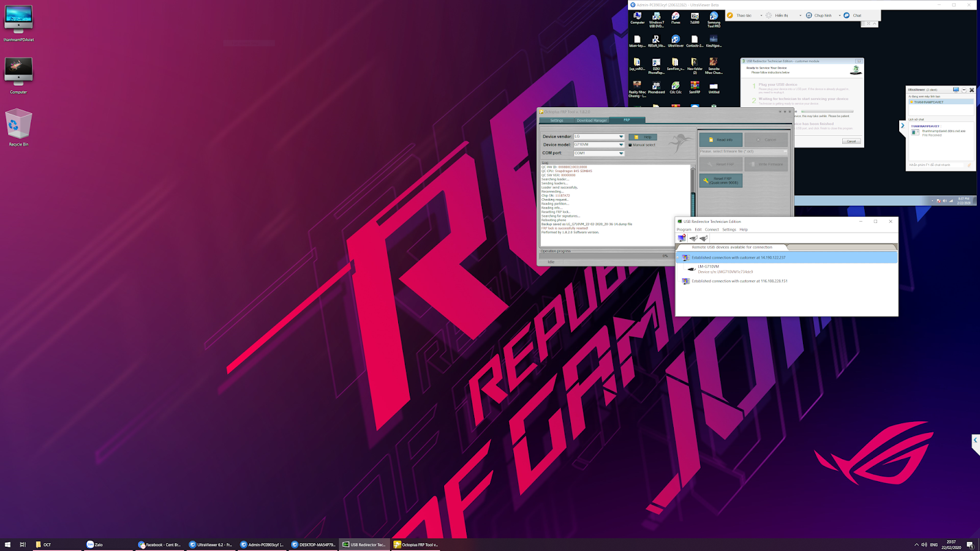Expand the Hiển thị dropdown in UltraViewer

click(800, 15)
